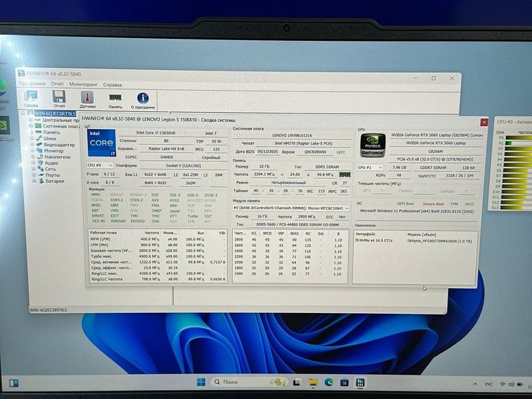The image size is (532, 399).
Task: Open the Мониторинг menu
Action: coord(83,84)
